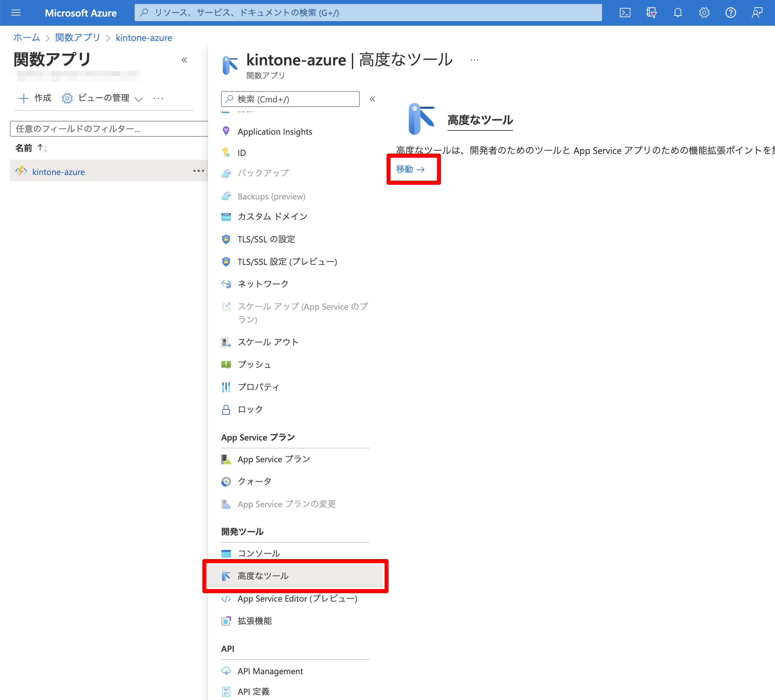Open portal settings gear in the header
The width and height of the screenshot is (775, 700).
(704, 13)
